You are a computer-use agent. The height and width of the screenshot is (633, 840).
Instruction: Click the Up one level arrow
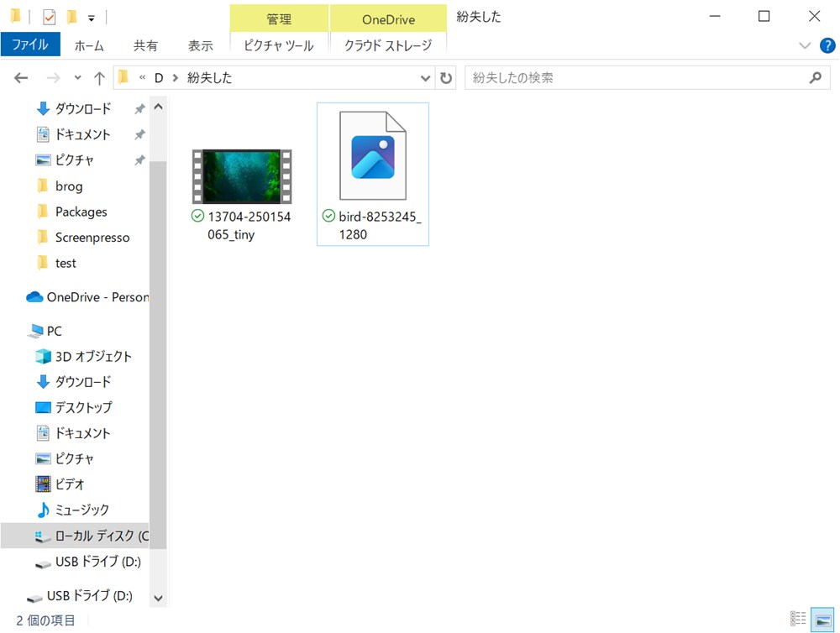click(x=99, y=78)
